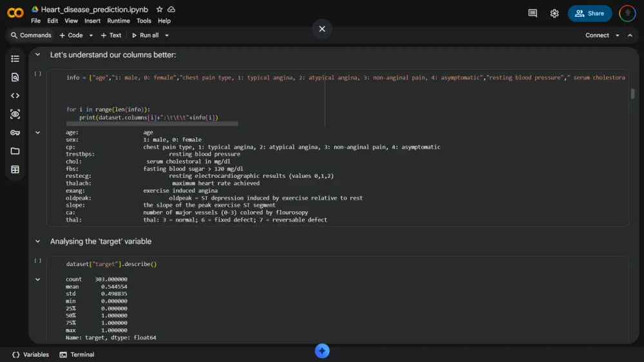Open the variable inspector eye icon

pos(15,114)
